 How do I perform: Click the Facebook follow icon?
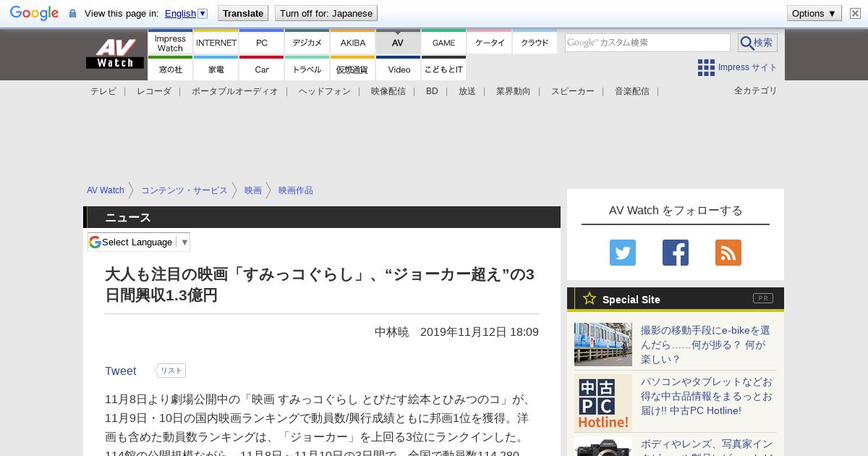tap(675, 253)
